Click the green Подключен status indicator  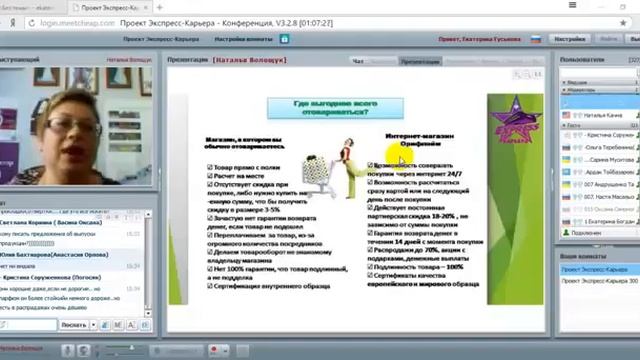pyautogui.click(x=566, y=233)
